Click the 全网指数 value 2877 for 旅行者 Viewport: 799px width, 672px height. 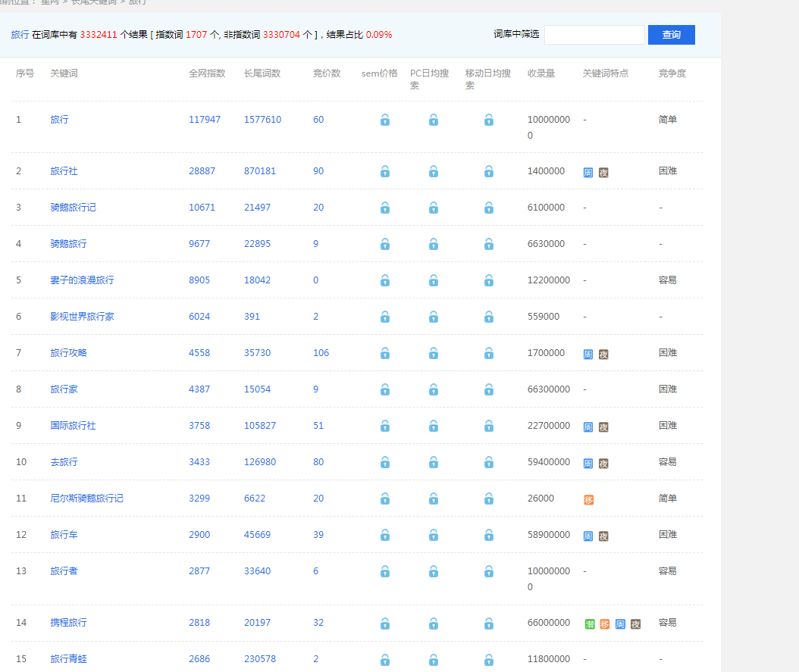(199, 571)
